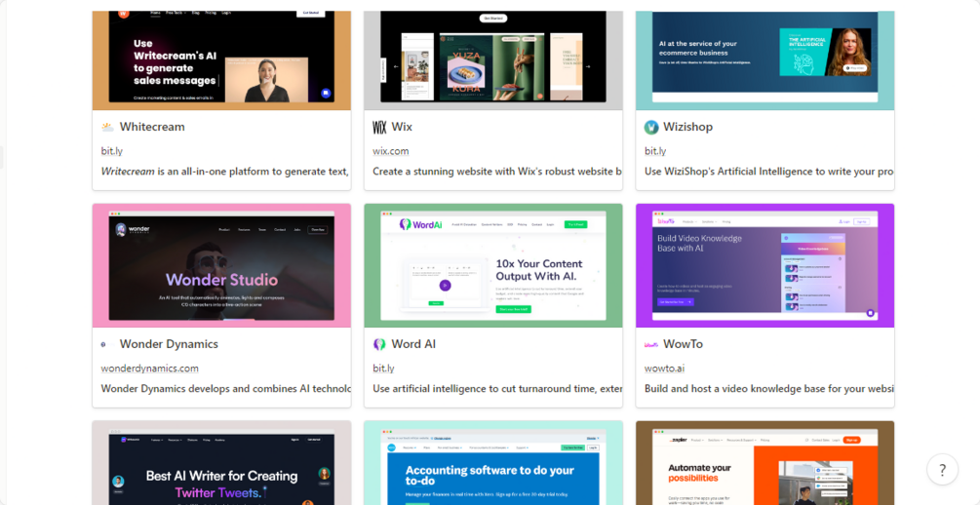This screenshot has height=505, width=980.
Task: Follow the bit.ly link under Word AI
Action: click(x=384, y=369)
